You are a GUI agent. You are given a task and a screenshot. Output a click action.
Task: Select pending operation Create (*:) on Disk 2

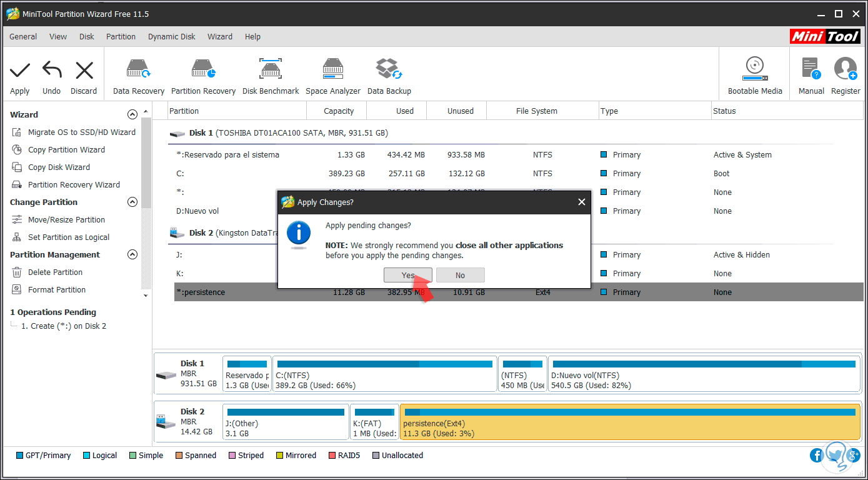coord(64,326)
